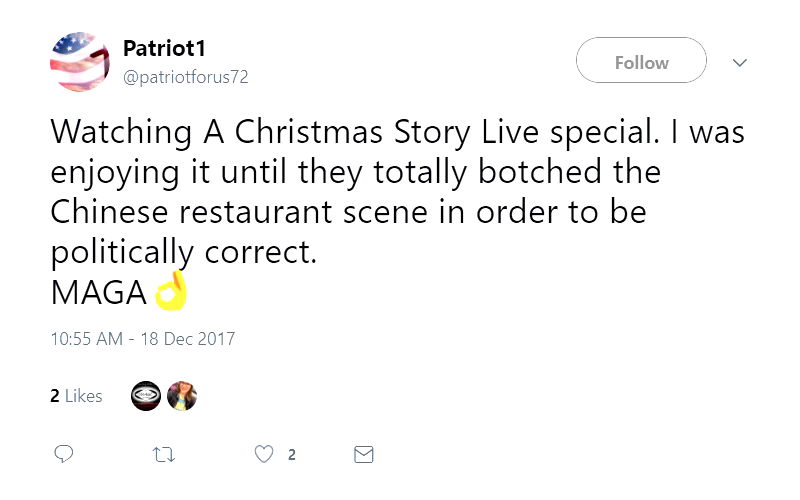The width and height of the screenshot is (800, 500).
Task: Send the tweet via the envelope message icon
Action: pos(364,454)
